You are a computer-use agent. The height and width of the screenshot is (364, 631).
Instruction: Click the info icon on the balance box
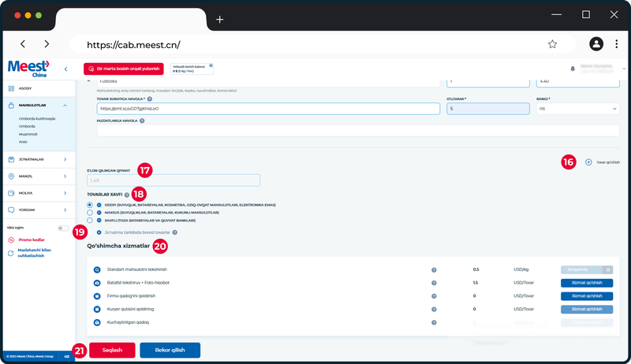pyautogui.click(x=211, y=65)
